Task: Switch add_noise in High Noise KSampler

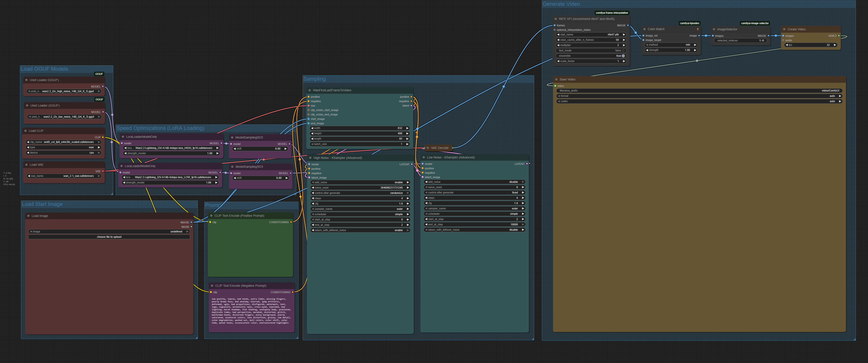Action: coord(361,183)
